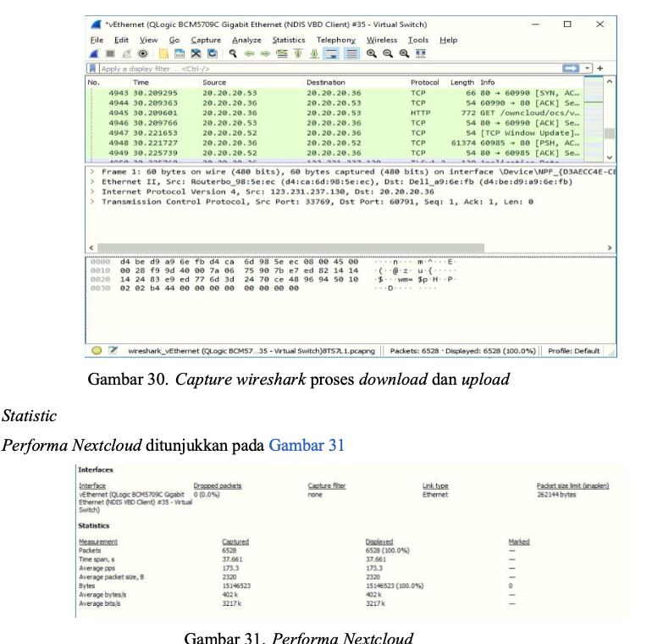
Task: Expand the Transmission Control Protocol row
Action: click(x=93, y=202)
